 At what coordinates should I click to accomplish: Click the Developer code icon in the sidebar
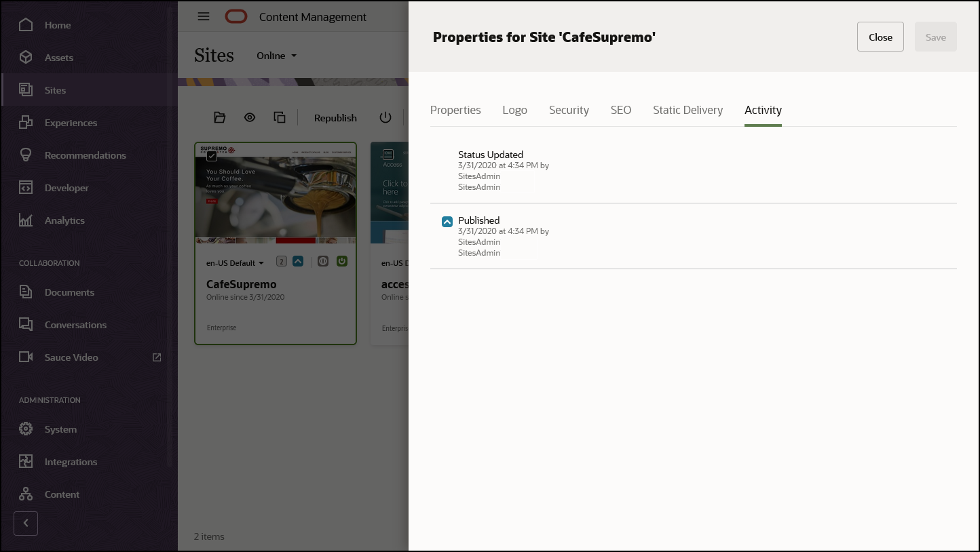(x=26, y=188)
